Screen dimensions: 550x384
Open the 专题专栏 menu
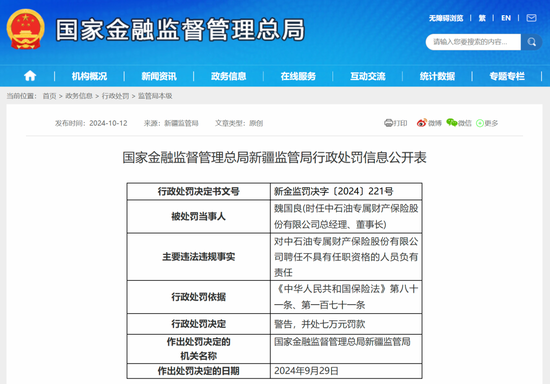point(507,76)
